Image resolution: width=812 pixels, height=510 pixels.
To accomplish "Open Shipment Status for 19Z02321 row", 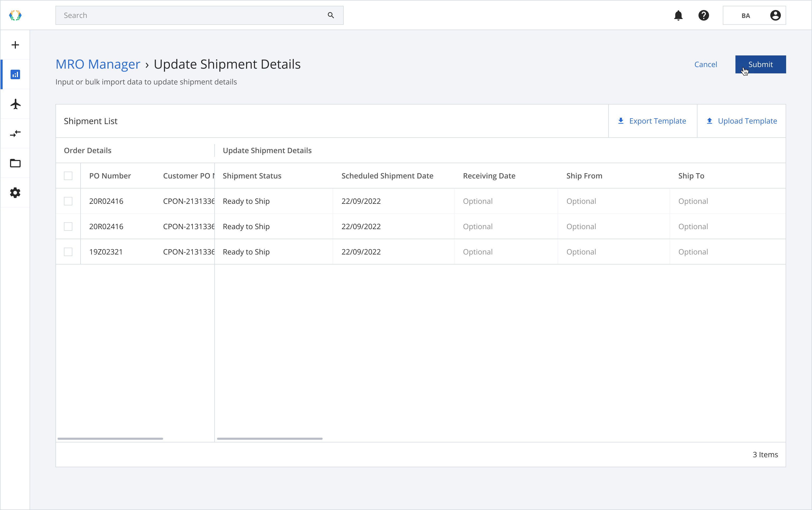I will point(273,252).
